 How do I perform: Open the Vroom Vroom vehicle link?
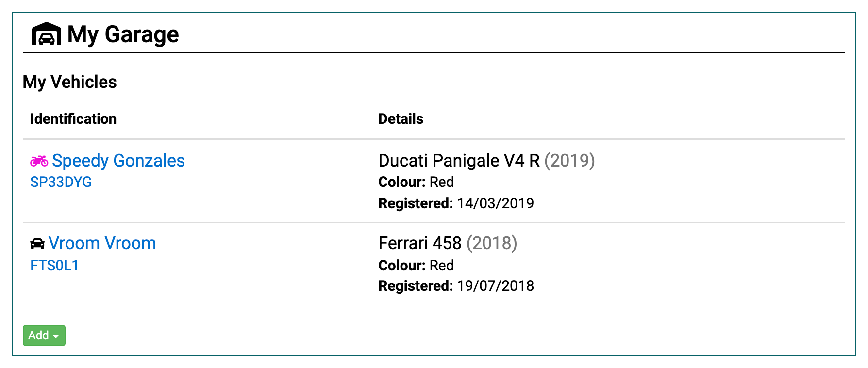click(102, 243)
